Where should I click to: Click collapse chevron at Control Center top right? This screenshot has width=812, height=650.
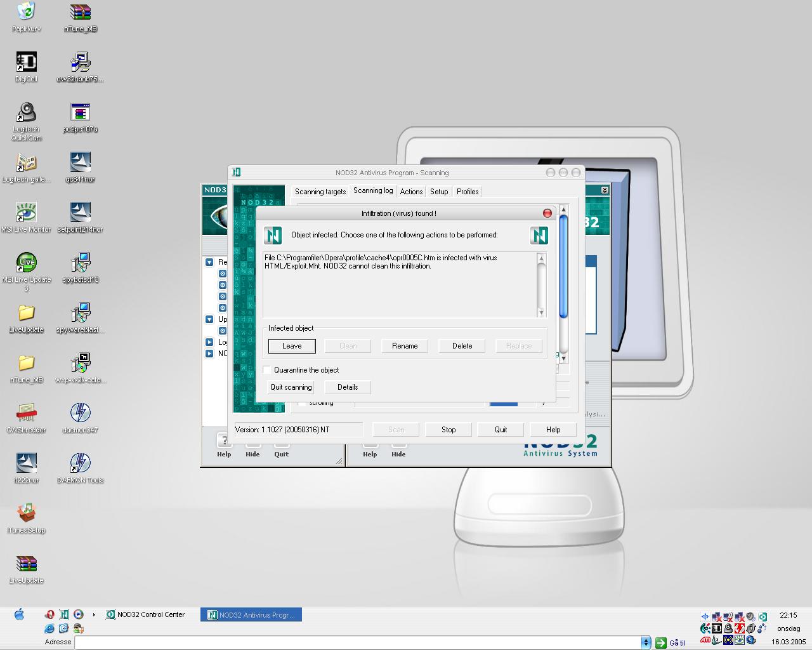(605, 190)
